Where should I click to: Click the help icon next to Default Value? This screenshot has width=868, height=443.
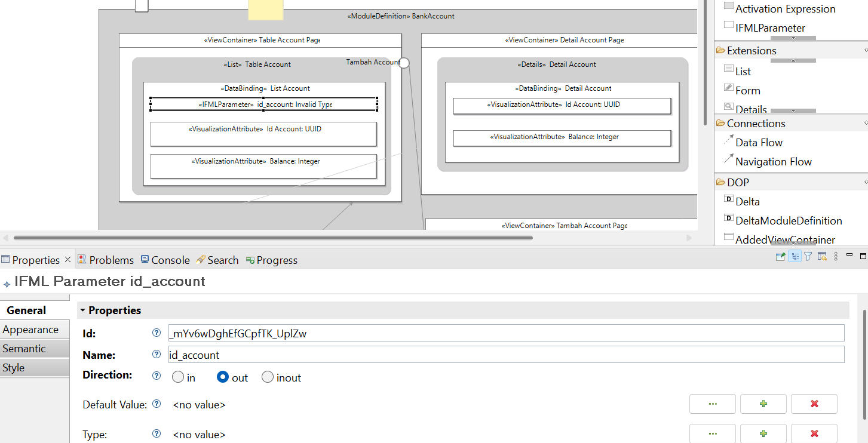click(x=157, y=404)
